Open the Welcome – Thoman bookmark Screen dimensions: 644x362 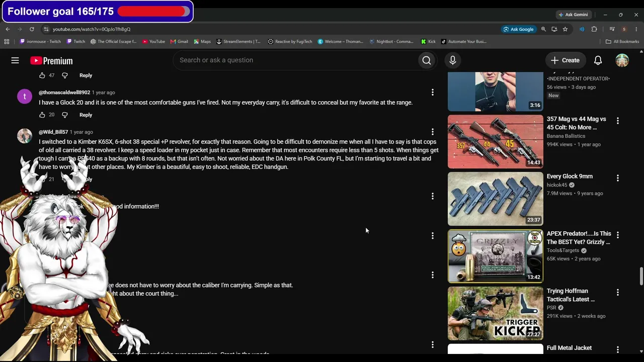[341, 42]
